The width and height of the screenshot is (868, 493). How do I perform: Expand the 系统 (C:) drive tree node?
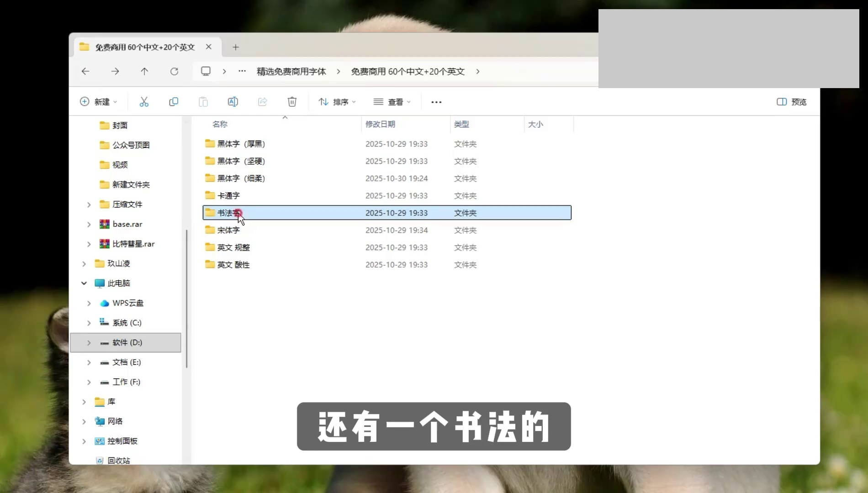(89, 323)
